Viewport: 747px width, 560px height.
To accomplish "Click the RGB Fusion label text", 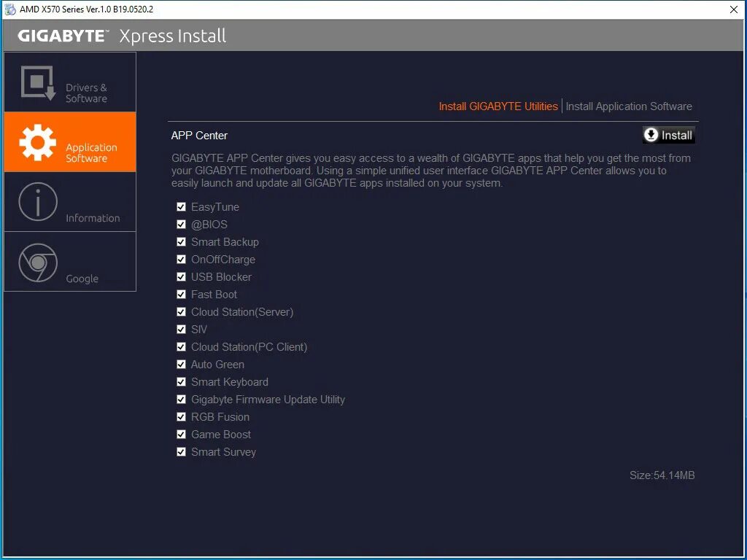I will pyautogui.click(x=220, y=417).
